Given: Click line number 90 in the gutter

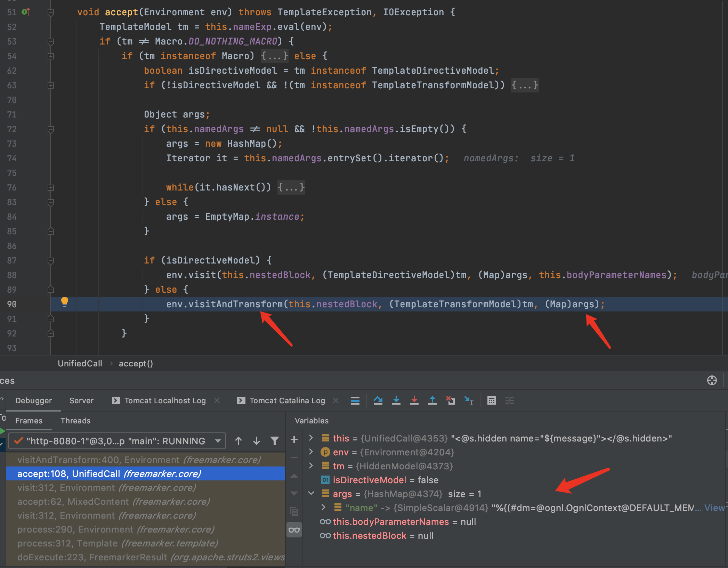Looking at the screenshot, I should tap(12, 304).
